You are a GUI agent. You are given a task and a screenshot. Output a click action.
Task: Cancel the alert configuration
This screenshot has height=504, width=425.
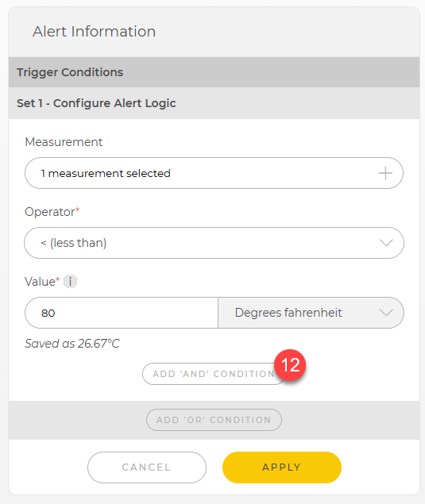coord(147,467)
